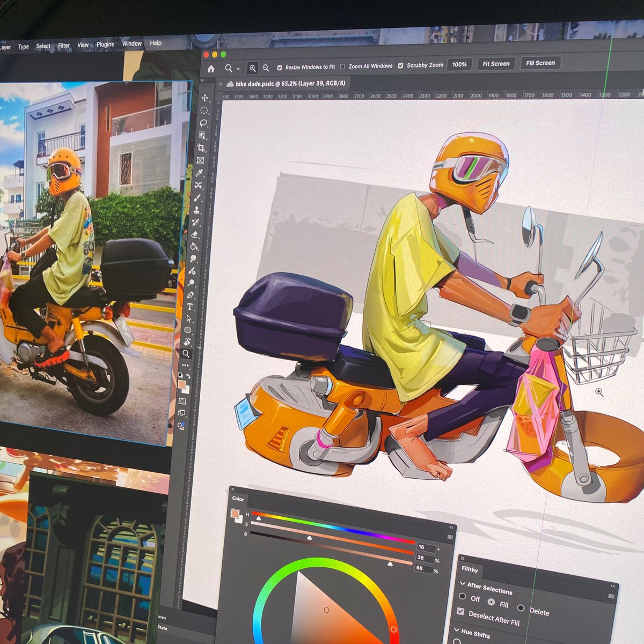
Task: Select the Lasso tool
Action: click(x=203, y=123)
